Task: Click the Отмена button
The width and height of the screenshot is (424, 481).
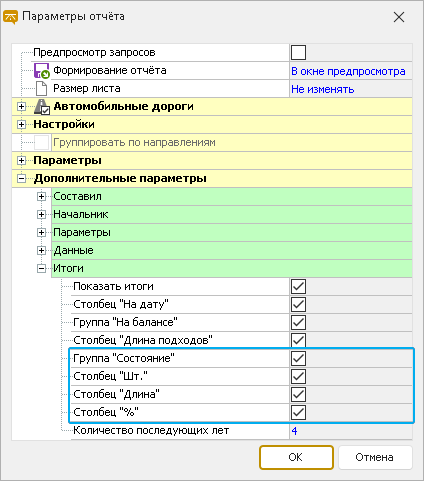Action: 375,457
